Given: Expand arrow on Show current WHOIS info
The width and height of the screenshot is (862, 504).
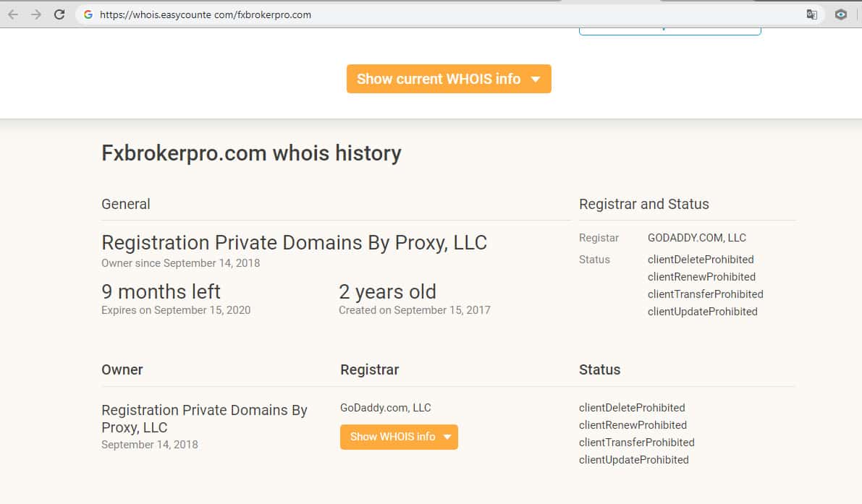Looking at the screenshot, I should (536, 79).
